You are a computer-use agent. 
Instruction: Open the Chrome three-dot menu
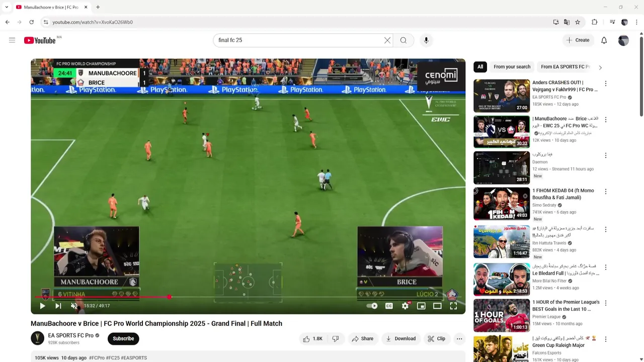click(x=637, y=22)
